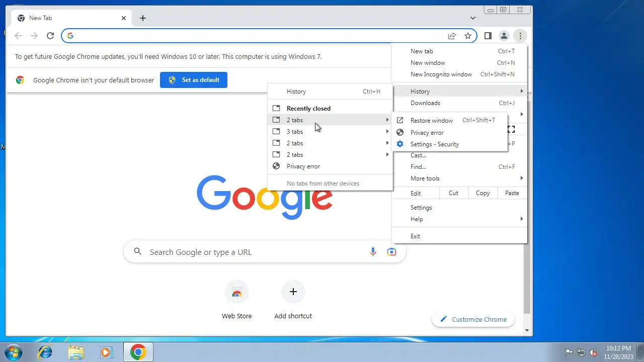Close the New Tab tab
This screenshot has height=362, width=644.
[x=124, y=18]
